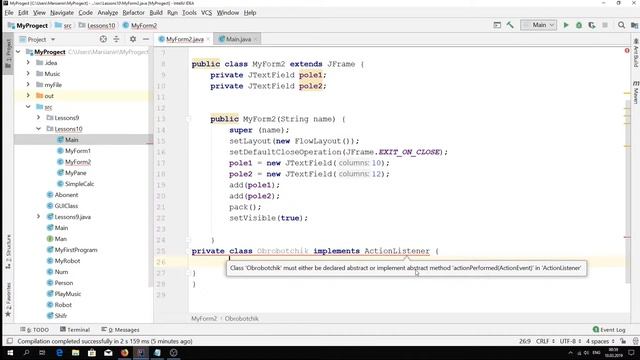This screenshot has width=640, height=360.
Task: Open Microsoft Edge from the taskbar
Action: 59,353
